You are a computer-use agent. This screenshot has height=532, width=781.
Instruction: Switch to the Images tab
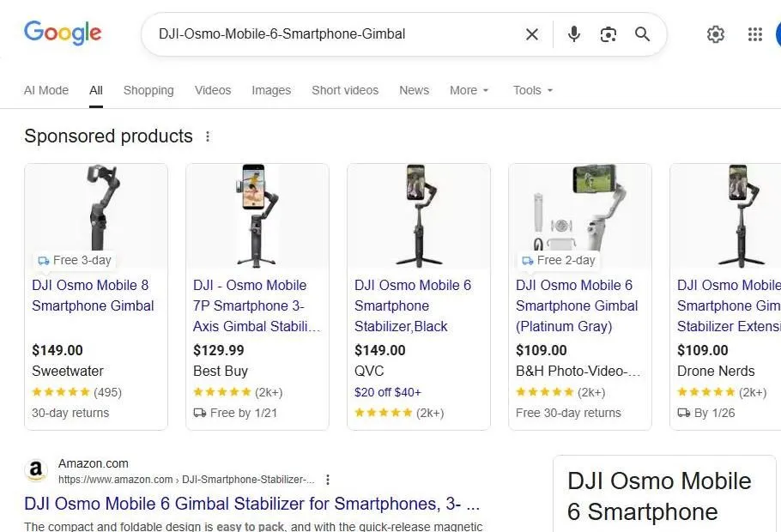pos(271,90)
